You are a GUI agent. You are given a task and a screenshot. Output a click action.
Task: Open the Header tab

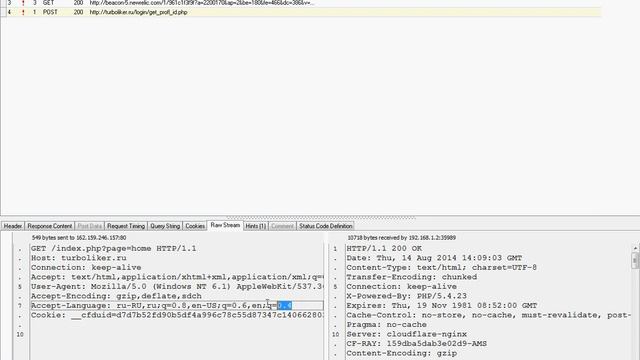point(13,226)
